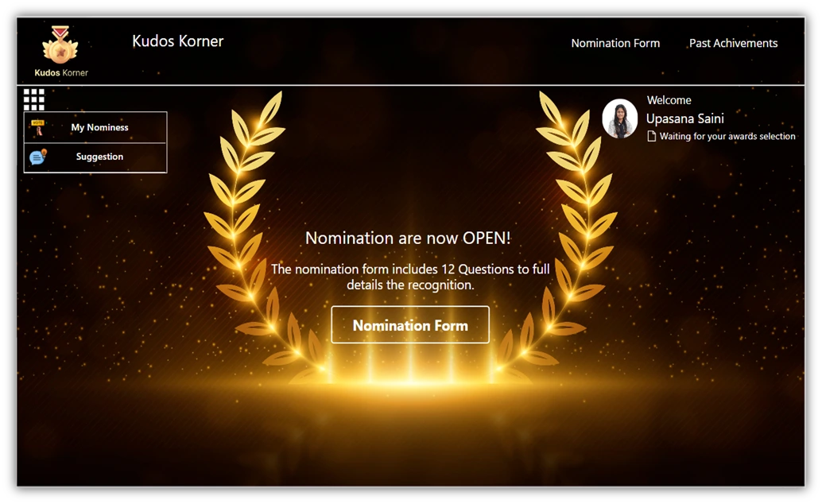Click the Nomination are now OPEN heading
Screen dimensions: 822x504
pyautogui.click(x=408, y=238)
